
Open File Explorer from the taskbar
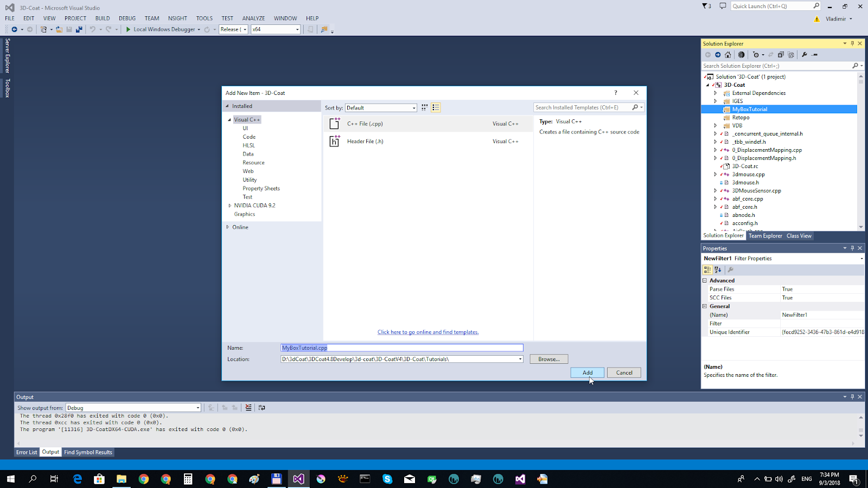pos(121,479)
